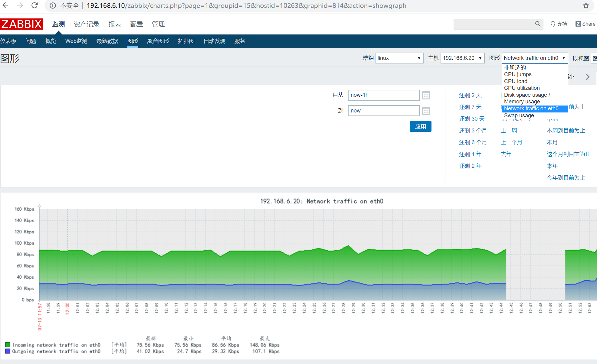
Task: Click blue Outgoing traffic legend swatch
Action: (8, 351)
